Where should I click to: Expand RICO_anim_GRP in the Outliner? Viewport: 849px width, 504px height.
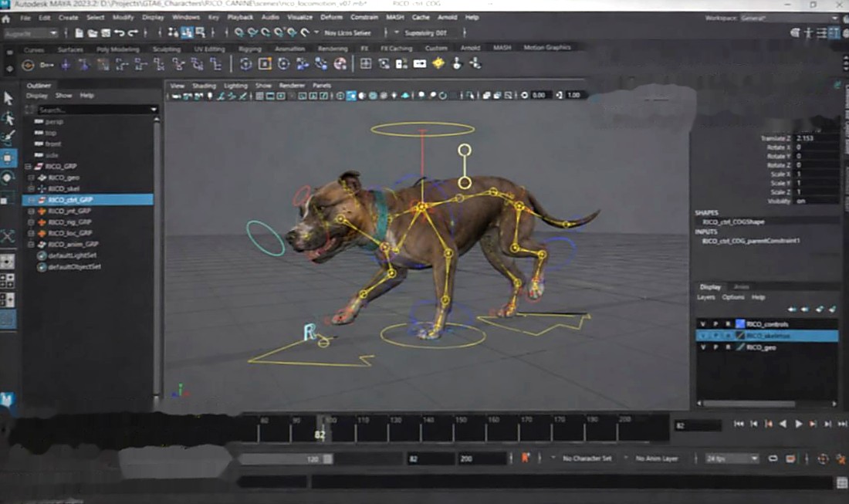point(32,244)
